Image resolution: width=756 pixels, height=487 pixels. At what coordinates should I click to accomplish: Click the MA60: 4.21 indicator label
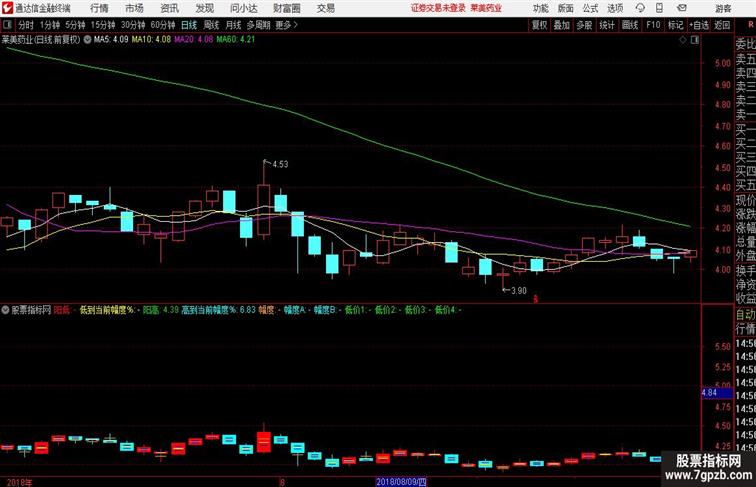tap(235, 40)
